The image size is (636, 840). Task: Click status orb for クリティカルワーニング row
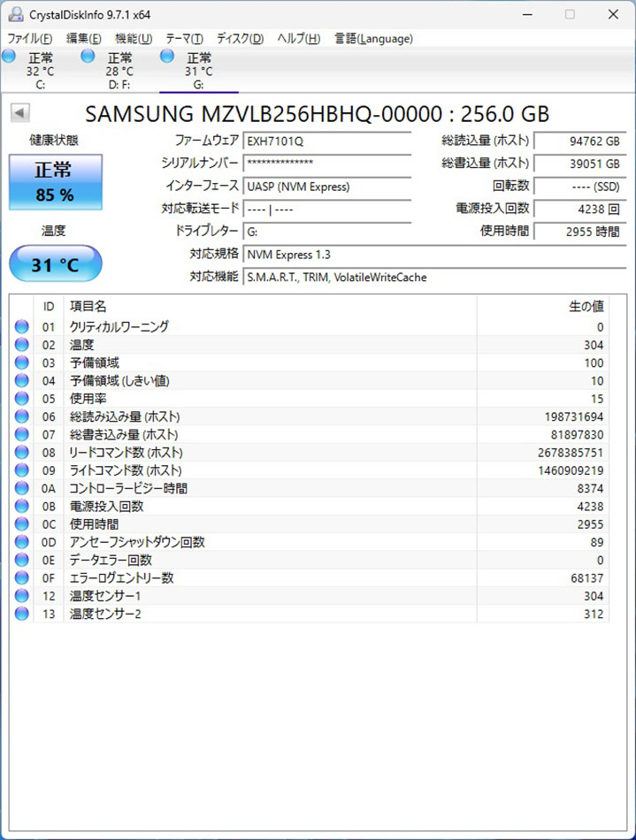21,326
